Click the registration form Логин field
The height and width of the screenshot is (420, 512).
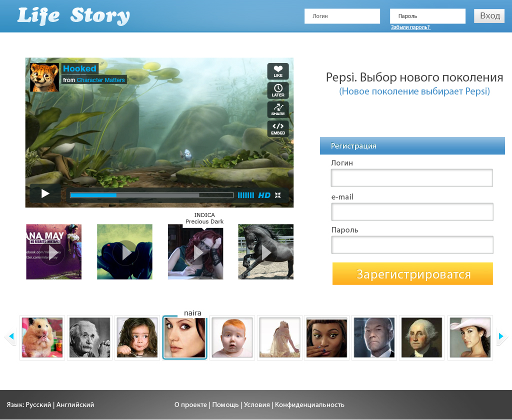(412, 178)
